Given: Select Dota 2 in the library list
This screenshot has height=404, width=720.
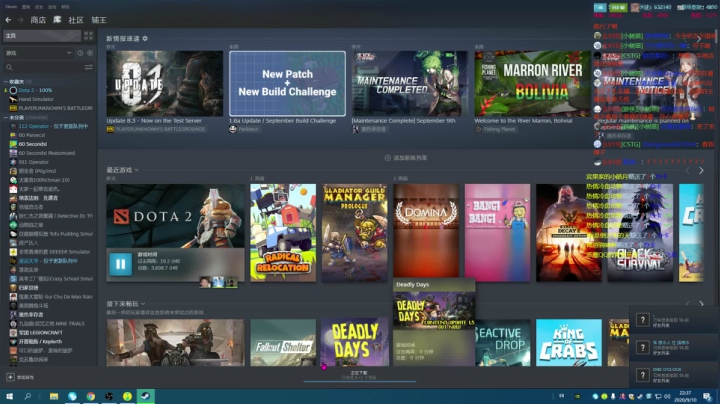Looking at the screenshot, I should tap(35, 90).
